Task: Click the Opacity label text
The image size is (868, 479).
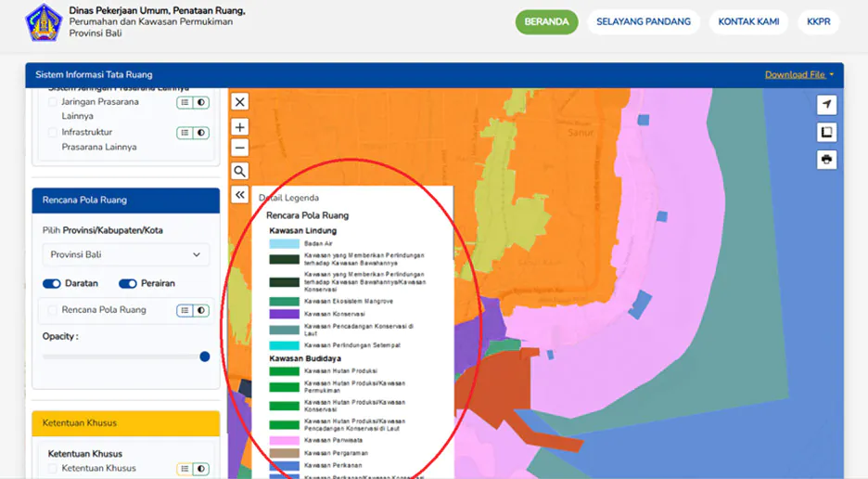Action: click(60, 337)
